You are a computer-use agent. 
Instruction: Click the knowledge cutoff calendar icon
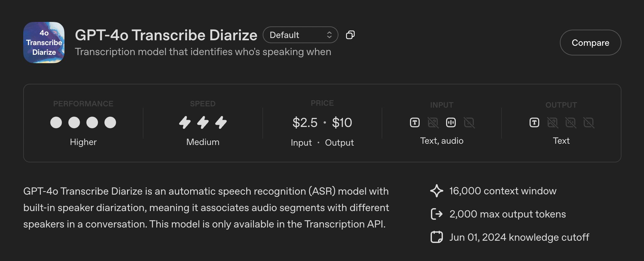(x=437, y=237)
